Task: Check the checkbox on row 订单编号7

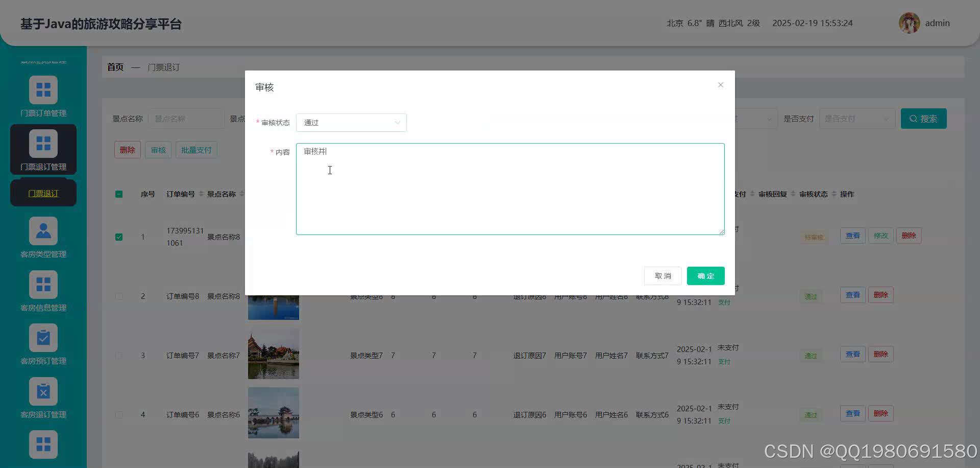Action: pyautogui.click(x=119, y=356)
